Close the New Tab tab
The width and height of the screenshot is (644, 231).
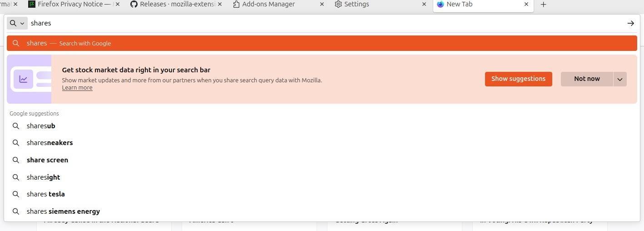(526, 4)
